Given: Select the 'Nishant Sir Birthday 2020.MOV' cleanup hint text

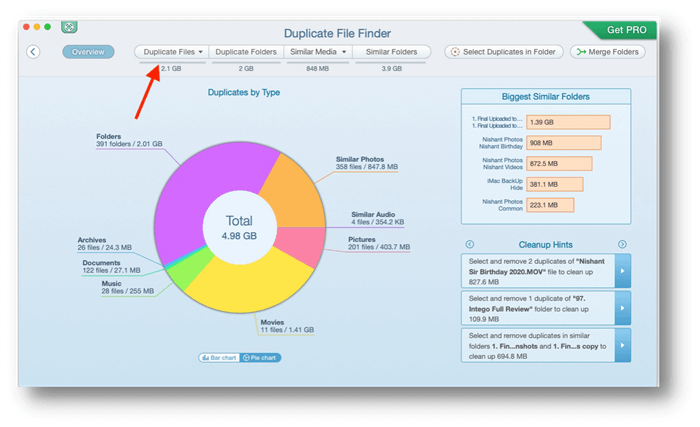Looking at the screenshot, I should coord(537,271).
